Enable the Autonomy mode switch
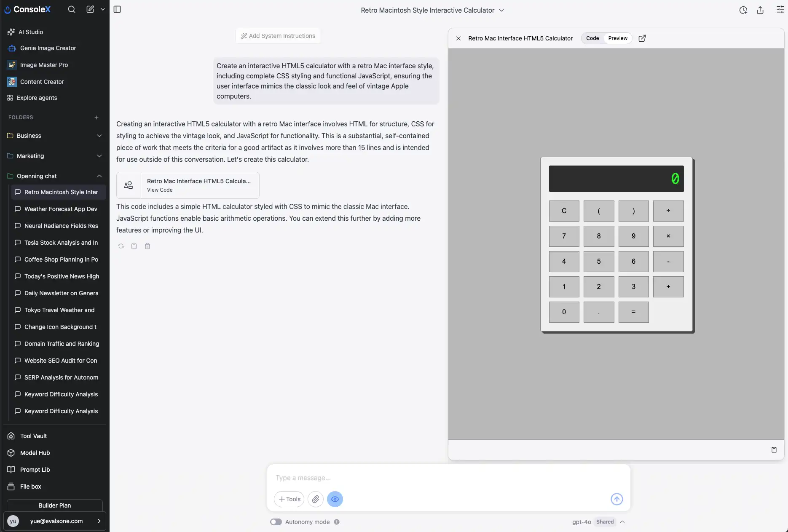The height and width of the screenshot is (532, 788). coord(276,522)
